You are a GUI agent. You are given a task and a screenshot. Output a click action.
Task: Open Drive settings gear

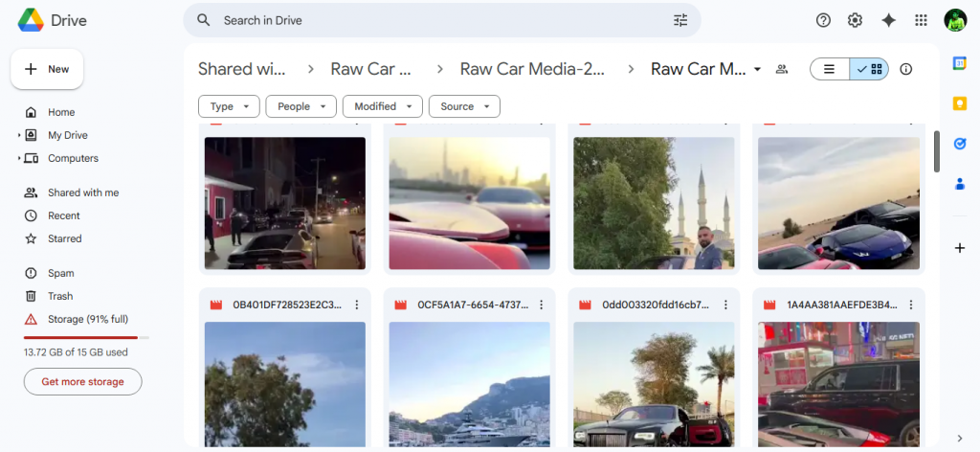[x=855, y=20]
